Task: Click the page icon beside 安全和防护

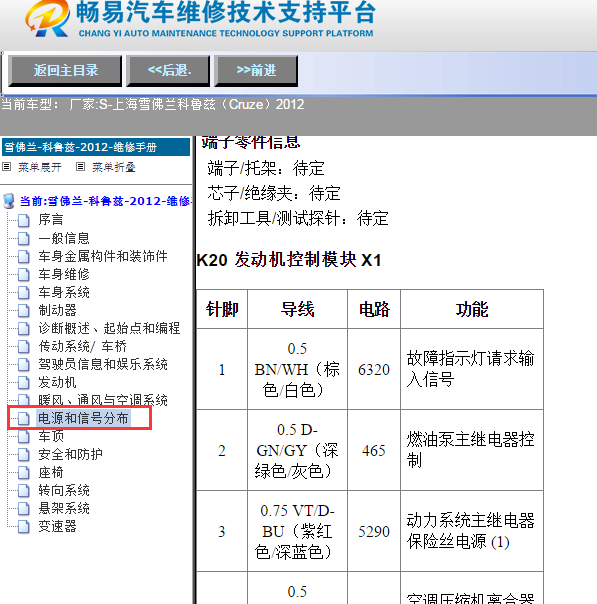Action: 23,455
